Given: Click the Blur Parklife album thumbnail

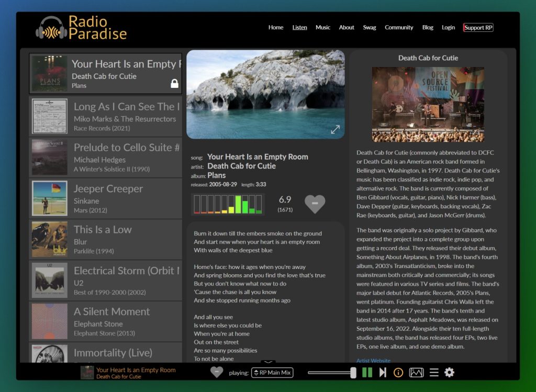Looking at the screenshot, I should 50,239.
